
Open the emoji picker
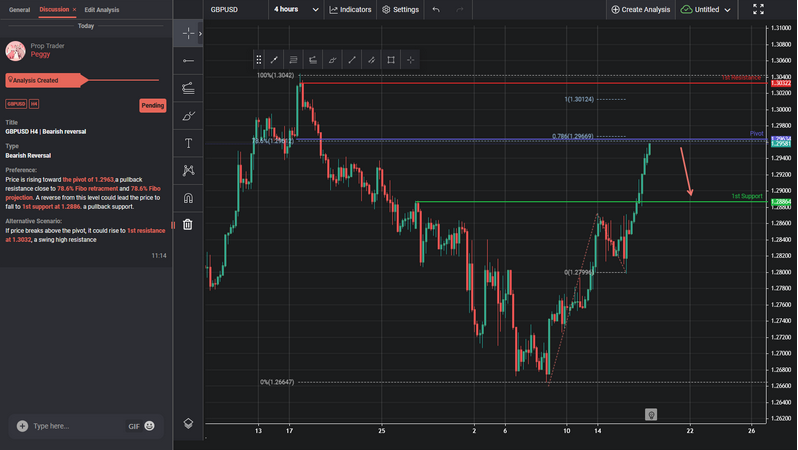pyautogui.click(x=150, y=426)
